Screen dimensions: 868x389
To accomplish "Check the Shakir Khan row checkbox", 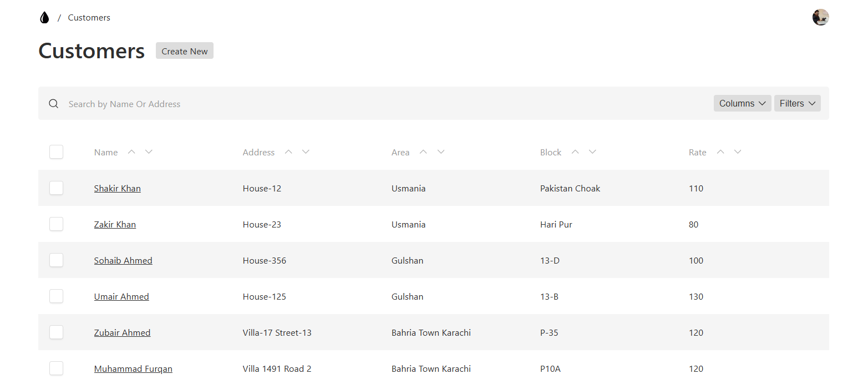I will [x=56, y=188].
